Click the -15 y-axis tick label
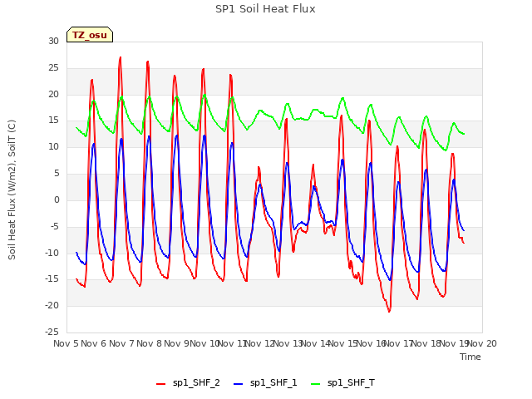532x399 pixels. [x=52, y=279]
